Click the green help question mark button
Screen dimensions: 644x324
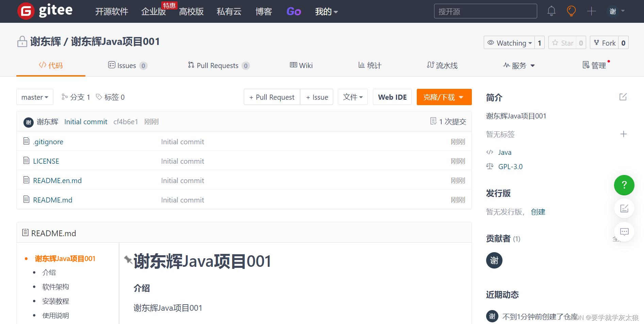pos(624,185)
